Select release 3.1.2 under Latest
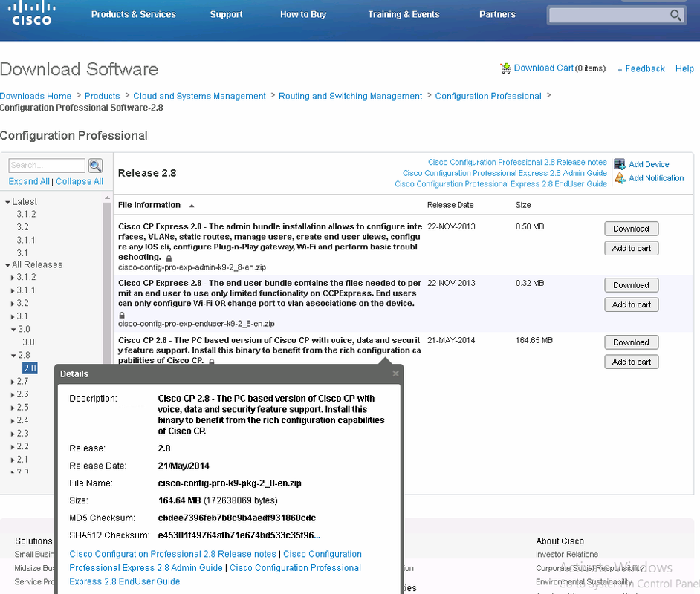The height and width of the screenshot is (594, 700). [x=26, y=215]
